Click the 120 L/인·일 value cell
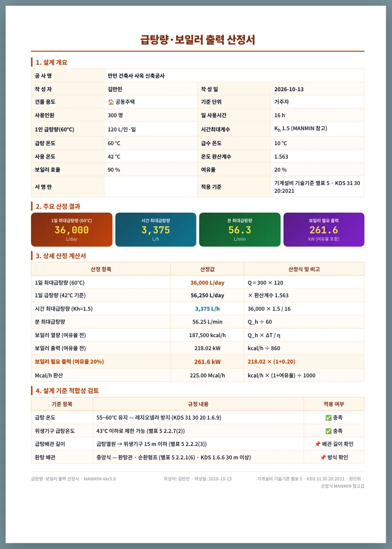392x549 pixels. pos(151,129)
